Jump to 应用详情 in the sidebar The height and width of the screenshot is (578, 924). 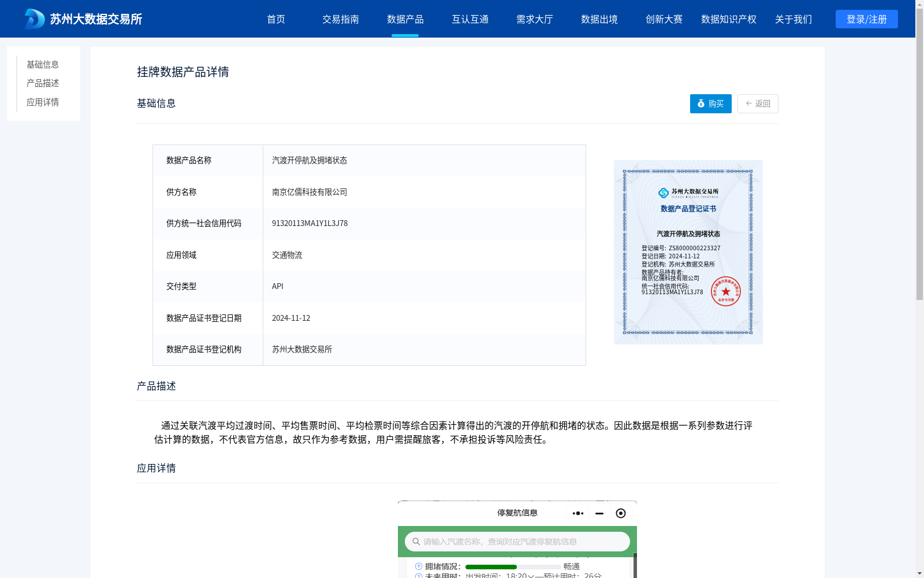(43, 102)
